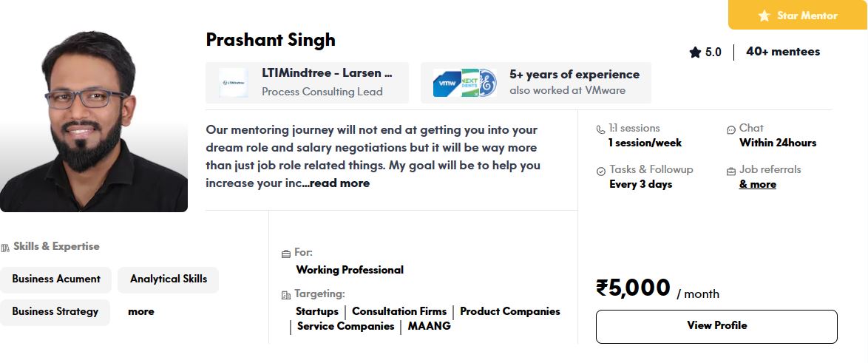The image size is (868, 363).
Task: Click the VMware logo icon
Action: pyautogui.click(x=447, y=83)
